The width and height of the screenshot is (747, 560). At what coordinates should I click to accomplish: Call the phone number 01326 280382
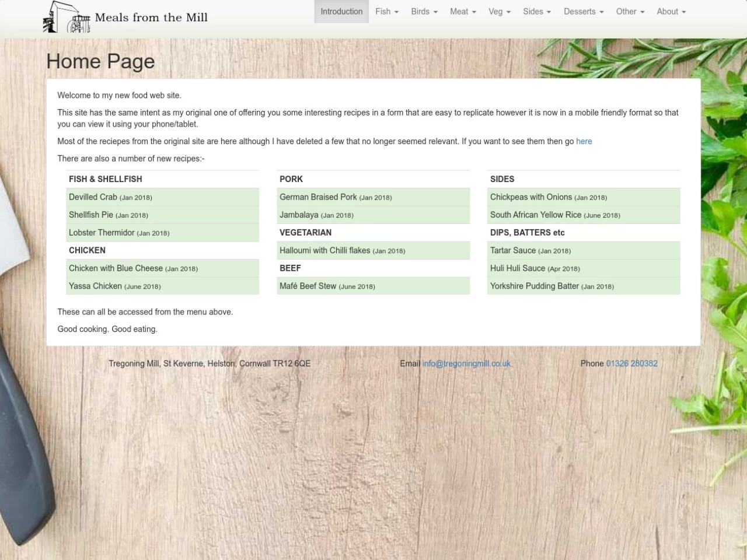[x=631, y=363]
